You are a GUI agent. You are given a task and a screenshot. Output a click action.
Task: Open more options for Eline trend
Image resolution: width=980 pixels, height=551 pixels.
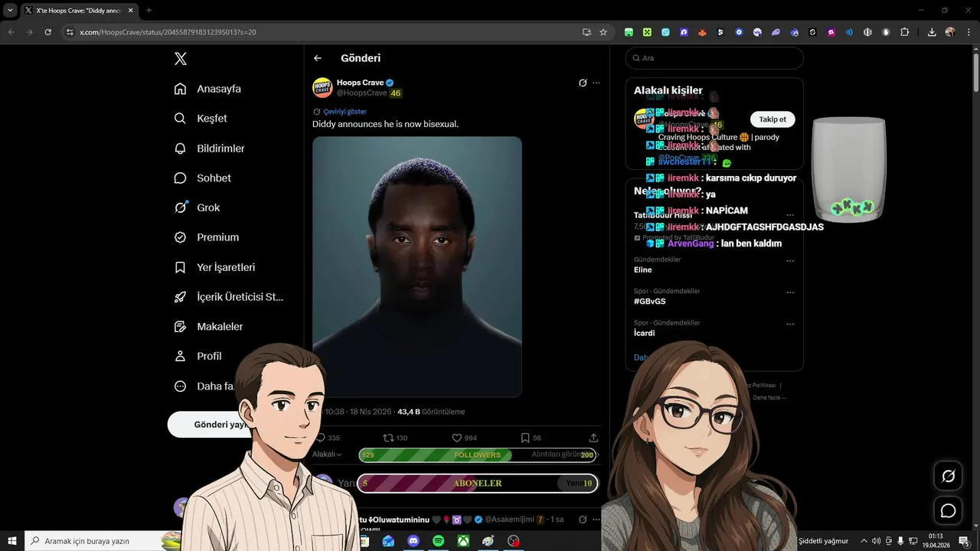pos(790,261)
